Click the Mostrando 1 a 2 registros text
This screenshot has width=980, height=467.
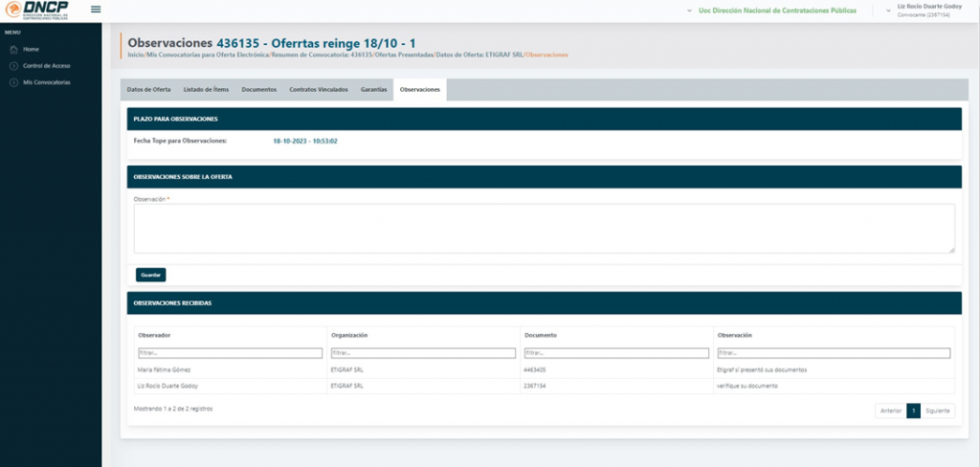173,409
